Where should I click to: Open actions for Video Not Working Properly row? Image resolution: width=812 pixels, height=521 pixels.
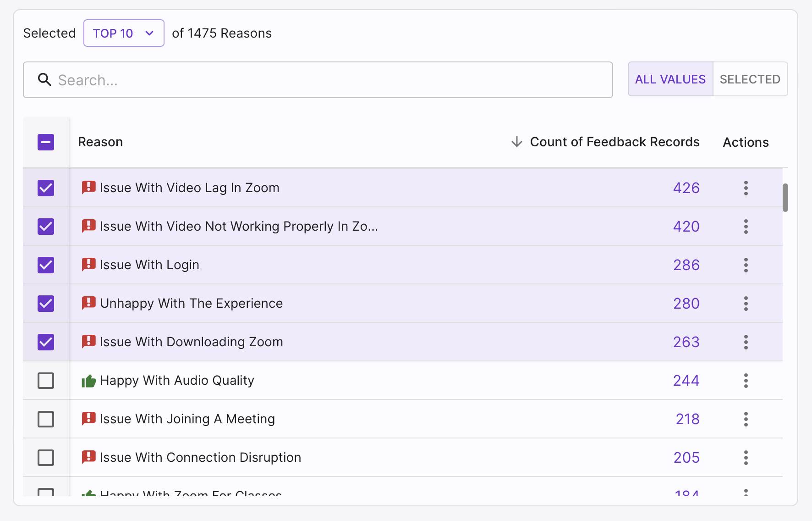point(746,227)
